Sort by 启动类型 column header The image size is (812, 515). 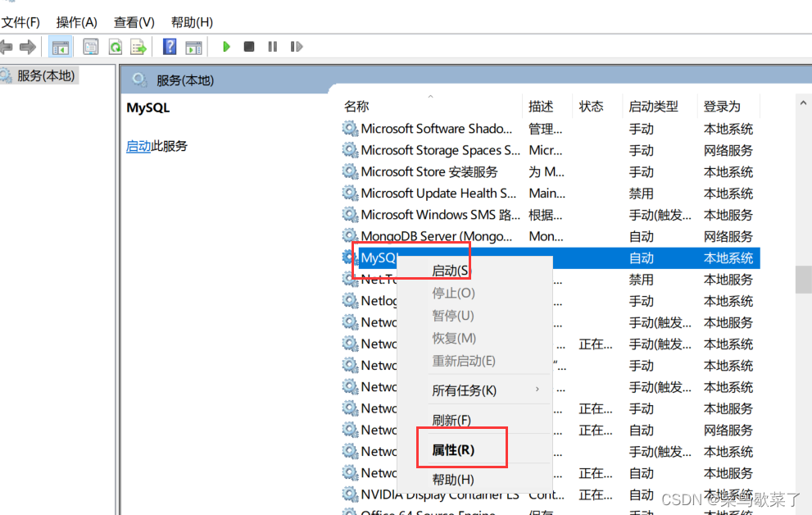pyautogui.click(x=654, y=107)
